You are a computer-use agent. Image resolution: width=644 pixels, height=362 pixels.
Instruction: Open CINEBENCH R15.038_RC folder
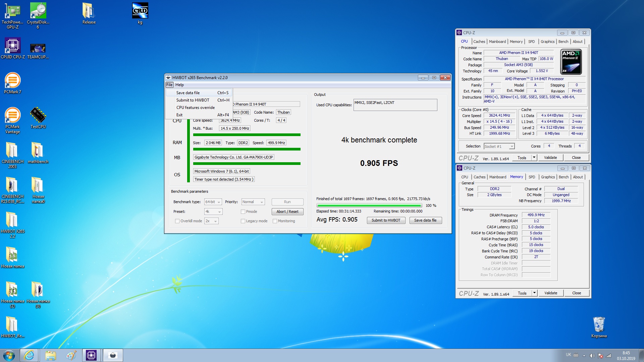pyautogui.click(x=12, y=190)
